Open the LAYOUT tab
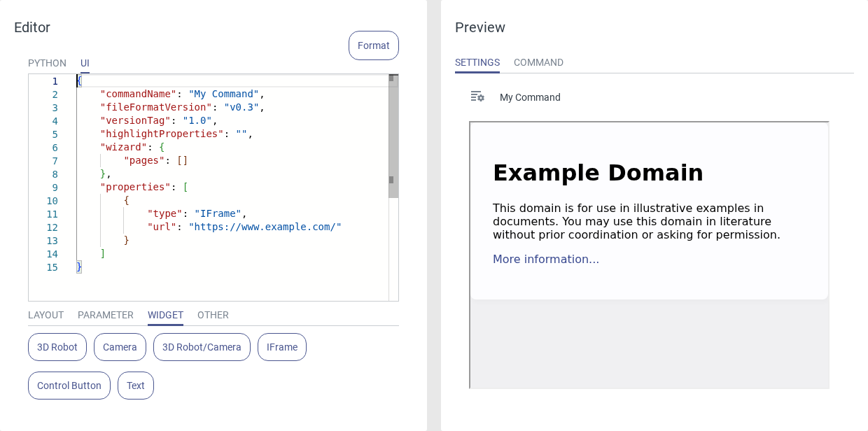868x431 pixels. (x=45, y=315)
